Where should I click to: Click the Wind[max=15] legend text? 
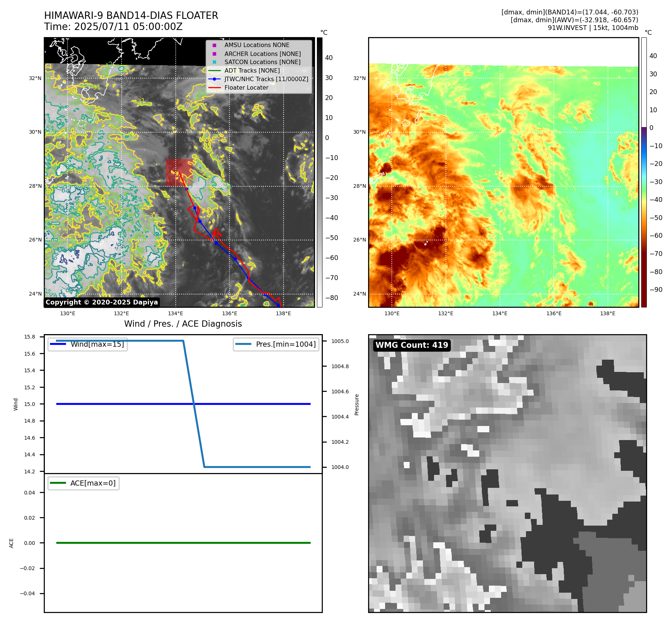97,344
